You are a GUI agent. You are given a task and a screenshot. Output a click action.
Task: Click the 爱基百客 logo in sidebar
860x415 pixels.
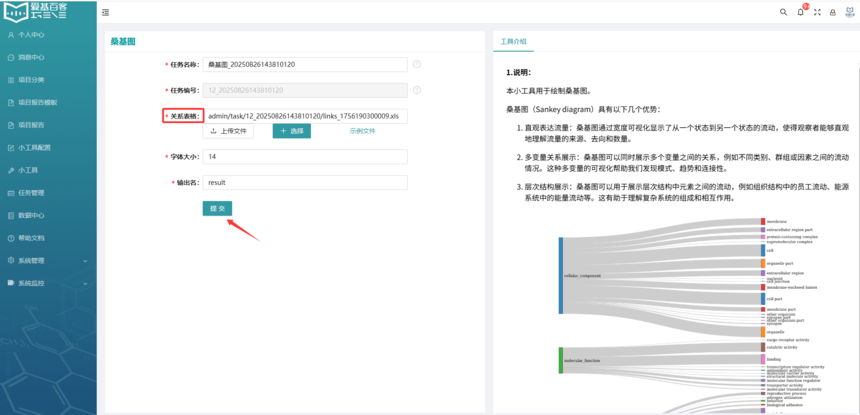pyautogui.click(x=36, y=11)
